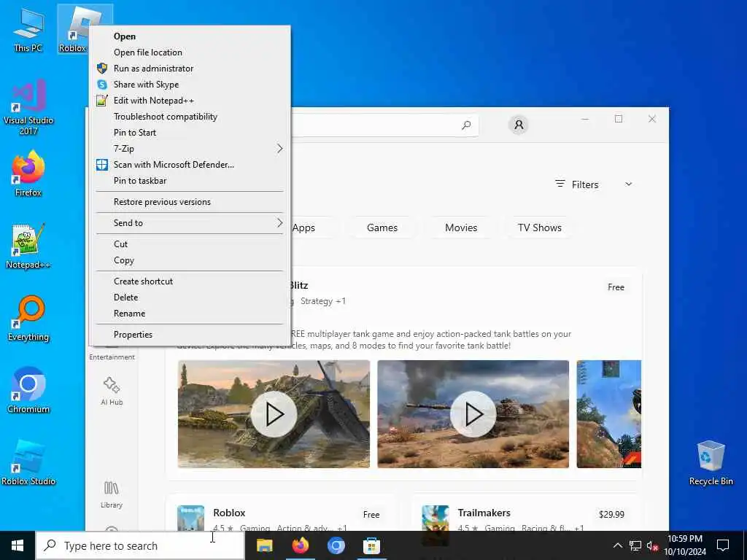Image resolution: width=747 pixels, height=560 pixels.
Task: Click the taskbar search box
Action: click(x=140, y=545)
